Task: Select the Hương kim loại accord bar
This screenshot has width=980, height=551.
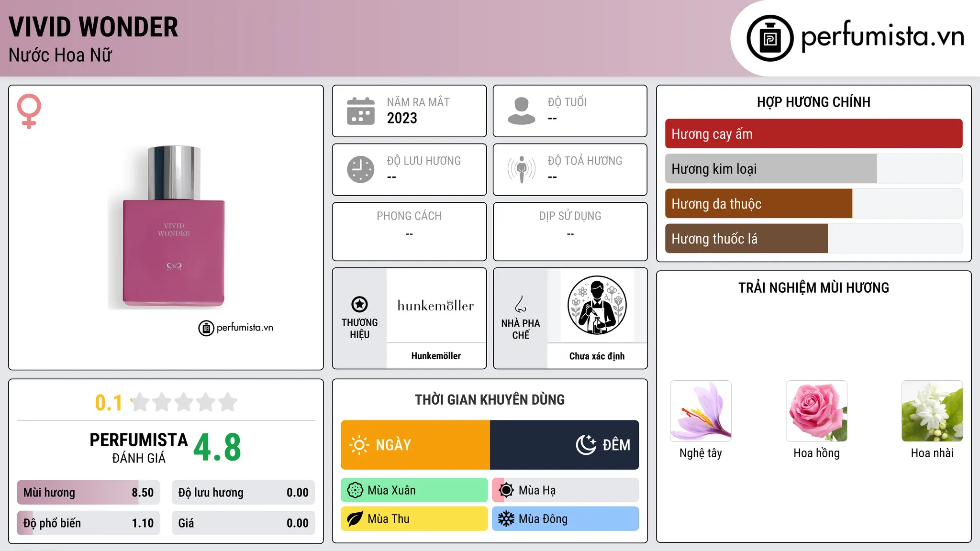Action: (814, 169)
